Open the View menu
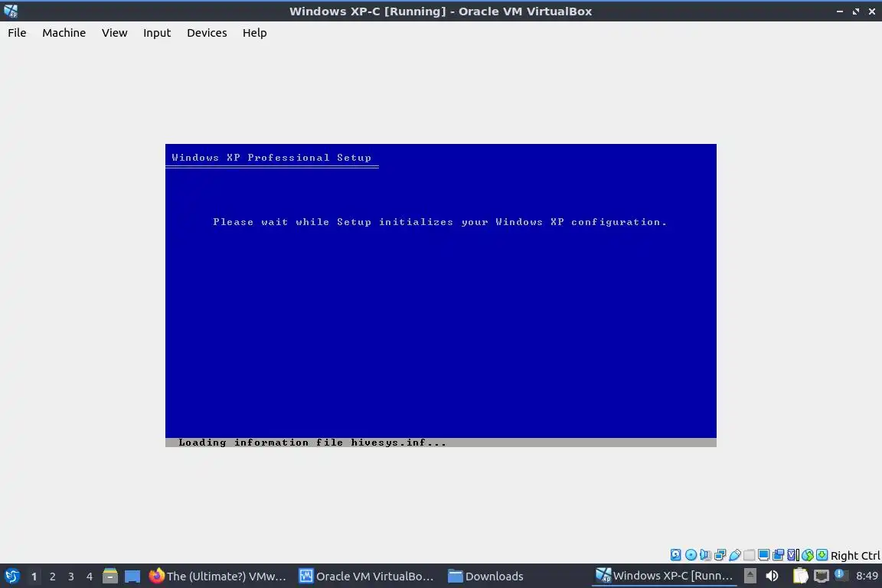This screenshot has height=588, width=882. tap(114, 33)
